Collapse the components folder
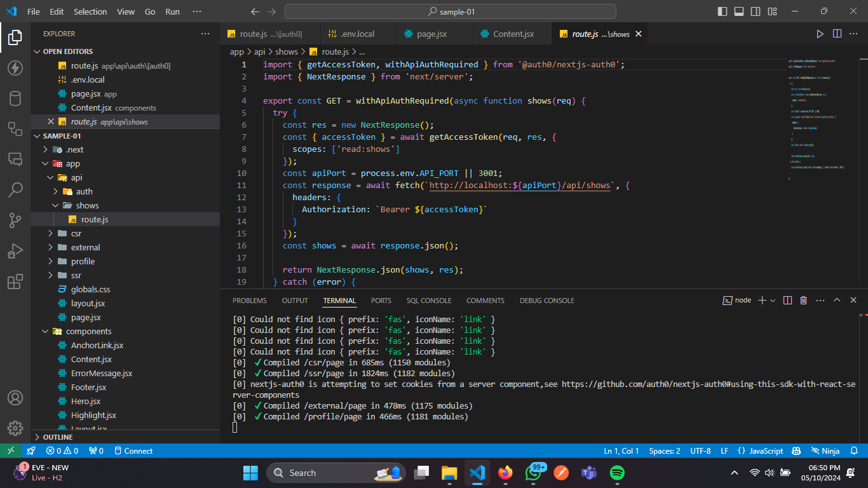868x488 pixels. [x=88, y=331]
